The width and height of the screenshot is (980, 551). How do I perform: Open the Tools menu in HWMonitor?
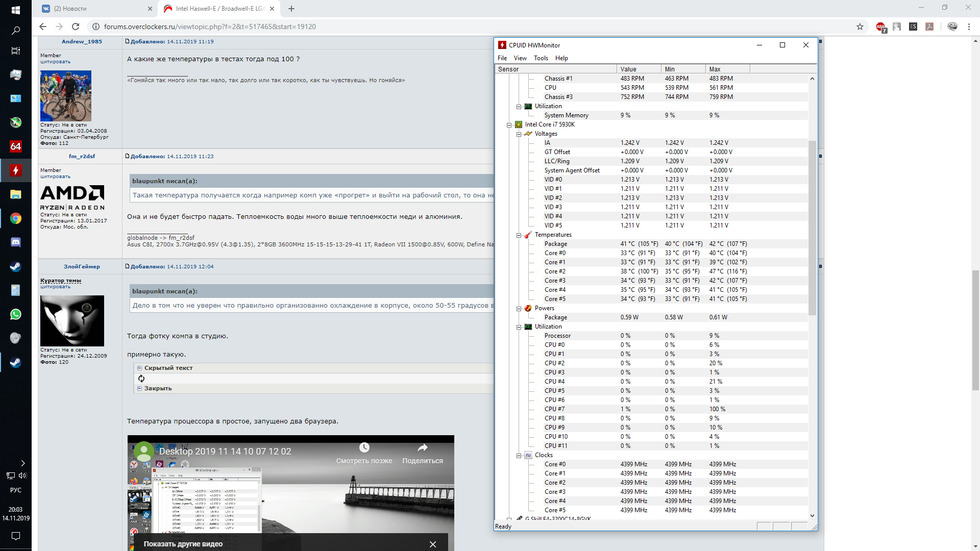pyautogui.click(x=541, y=58)
